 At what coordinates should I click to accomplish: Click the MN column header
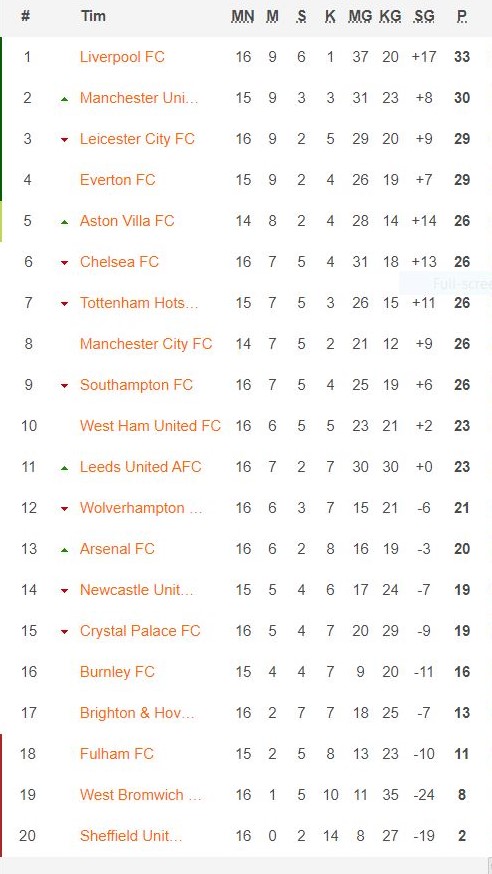pos(243,16)
